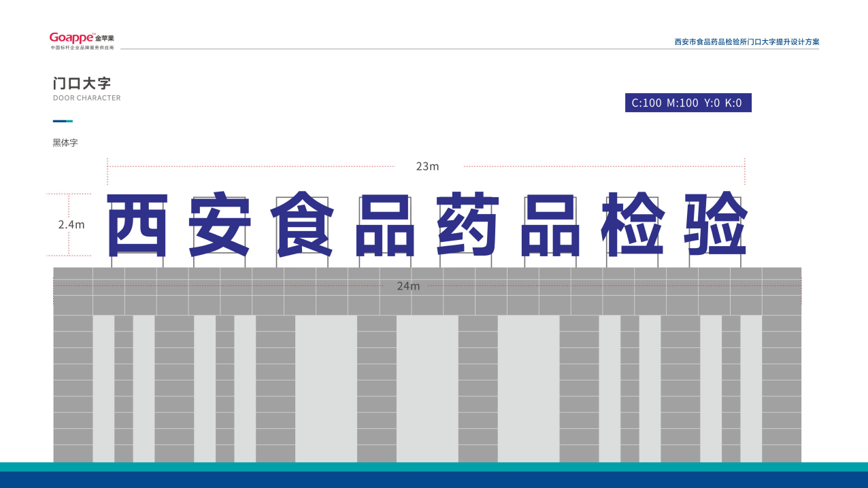Screen dimensions: 868x488
Task: Click the C:100 M:100 Y:0 K:0 color swatch
Action: 688,103
